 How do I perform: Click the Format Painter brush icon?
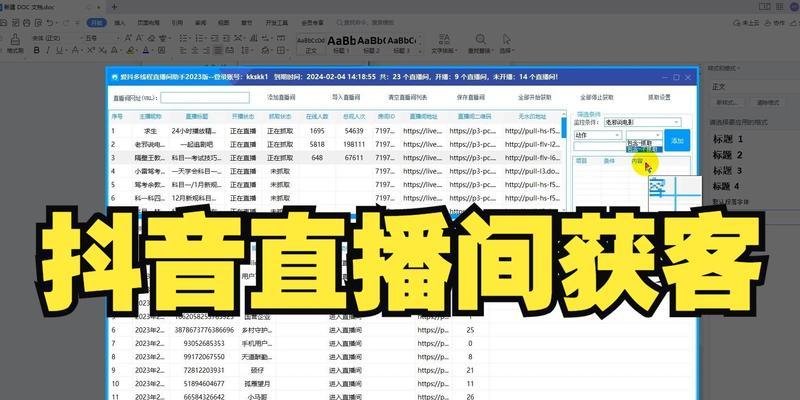pyautogui.click(x=15, y=39)
